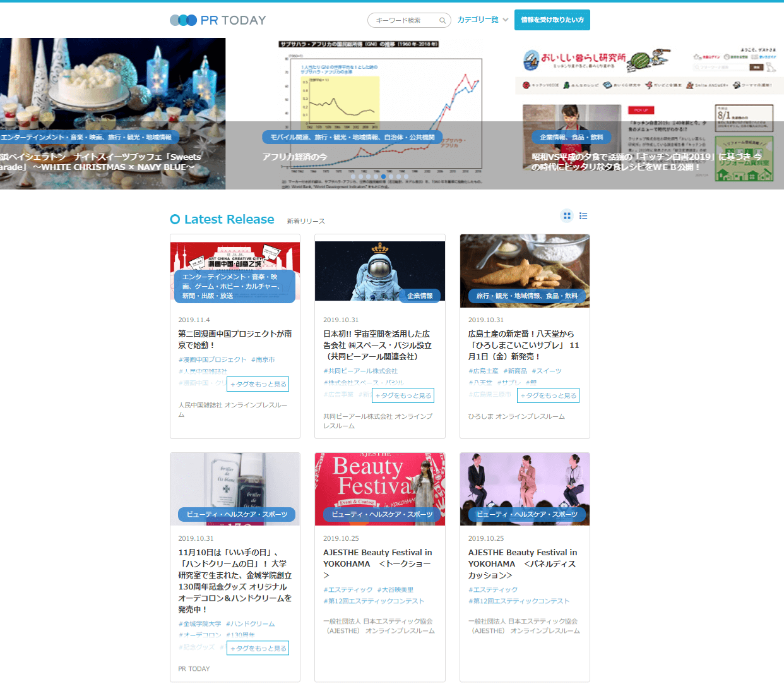Viewport: 784px width, 686px height.
Task: Click ビューティ・ヘルスケア badge on hand cream card
Action: click(x=237, y=514)
